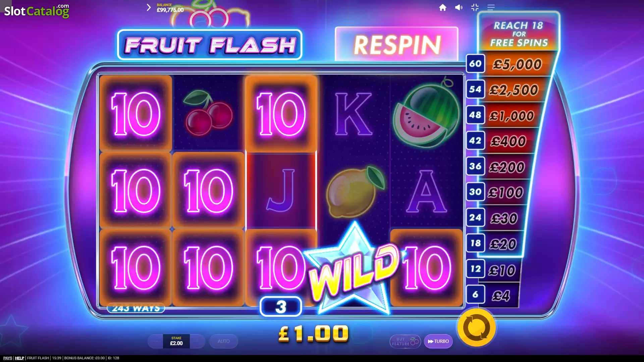644x362 pixels.
Task: Open the hamburger menu
Action: [x=491, y=7]
